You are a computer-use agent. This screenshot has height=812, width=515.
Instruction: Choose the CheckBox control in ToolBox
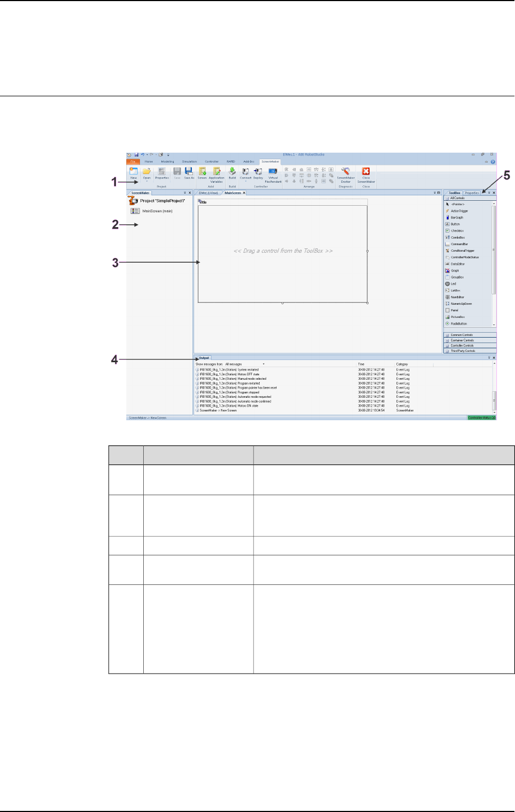tap(455, 231)
